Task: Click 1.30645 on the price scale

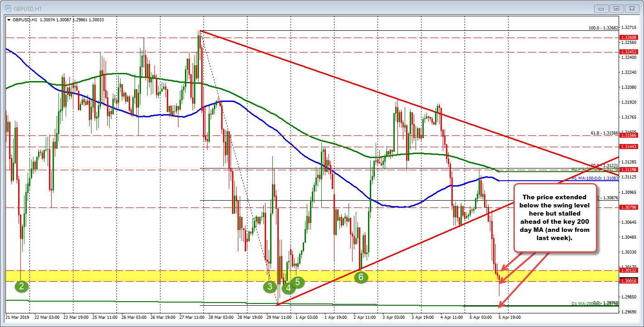Action: pos(629,222)
